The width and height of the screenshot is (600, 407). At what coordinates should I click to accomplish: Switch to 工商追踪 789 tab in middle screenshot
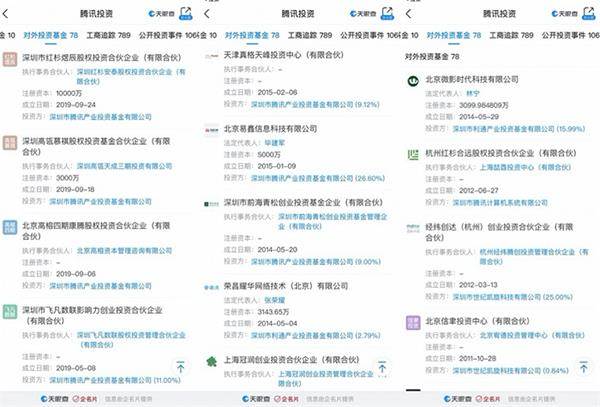pyautogui.click(x=310, y=35)
